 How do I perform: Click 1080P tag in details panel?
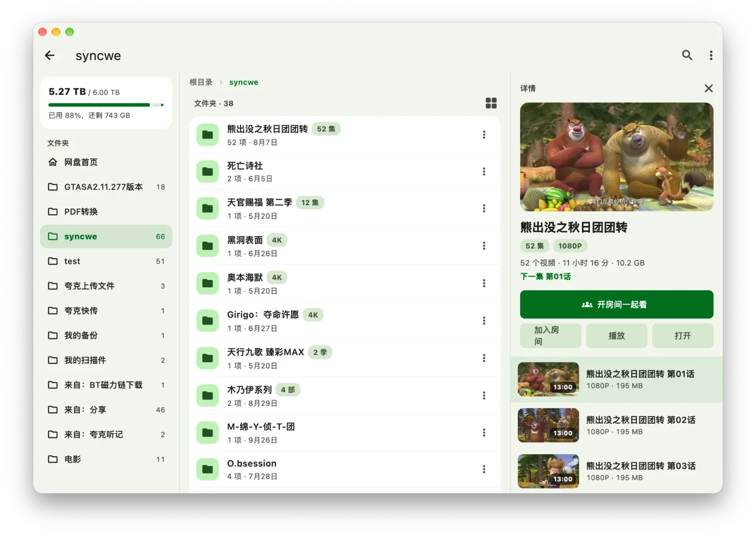tap(570, 246)
